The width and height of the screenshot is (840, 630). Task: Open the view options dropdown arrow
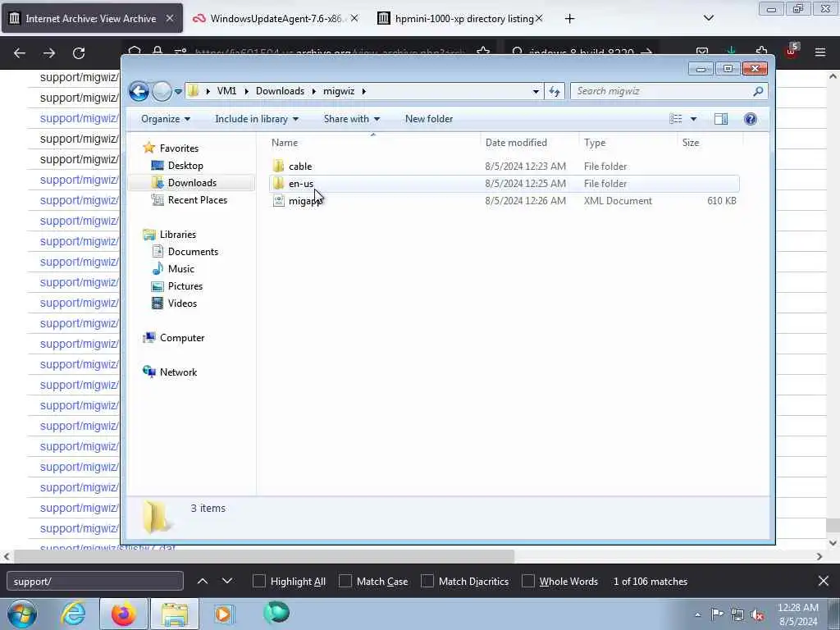coord(693,119)
